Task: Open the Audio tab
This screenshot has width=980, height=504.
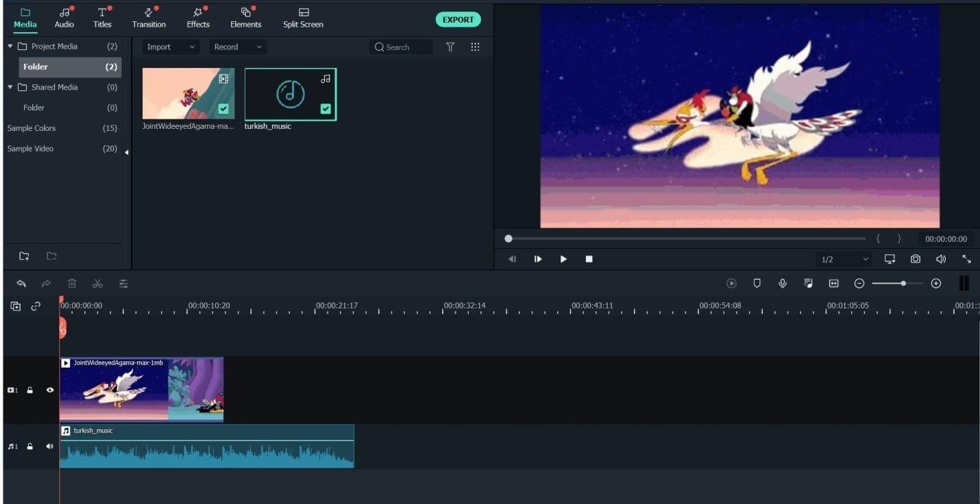Action: (64, 19)
